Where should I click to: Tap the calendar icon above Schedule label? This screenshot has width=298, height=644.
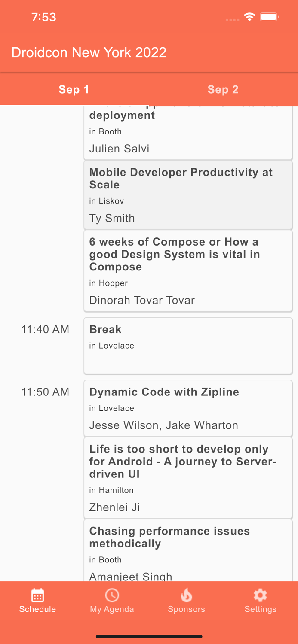37,595
